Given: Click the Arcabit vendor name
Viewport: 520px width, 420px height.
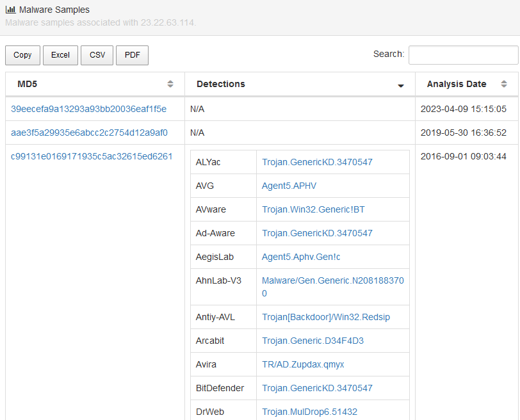Looking at the screenshot, I should point(210,341).
